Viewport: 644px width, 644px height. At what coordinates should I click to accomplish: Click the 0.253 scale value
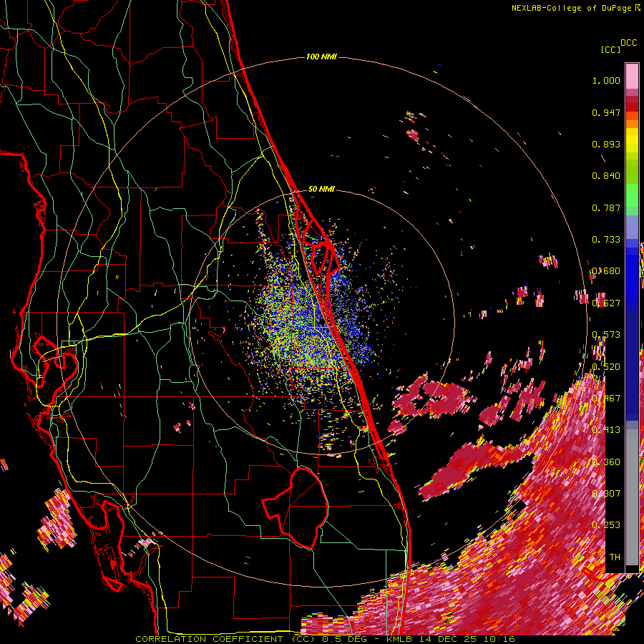[606, 525]
